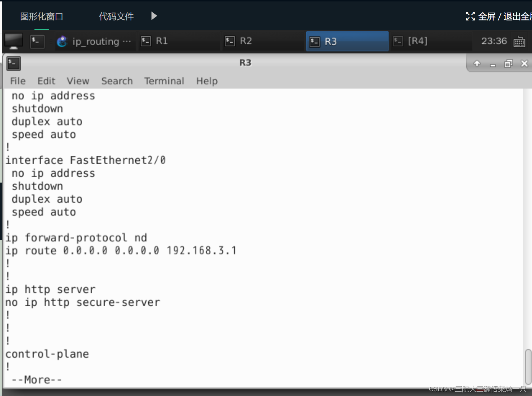532x396 pixels.
Task: Click the 'control-plane' line
Action: click(x=47, y=354)
